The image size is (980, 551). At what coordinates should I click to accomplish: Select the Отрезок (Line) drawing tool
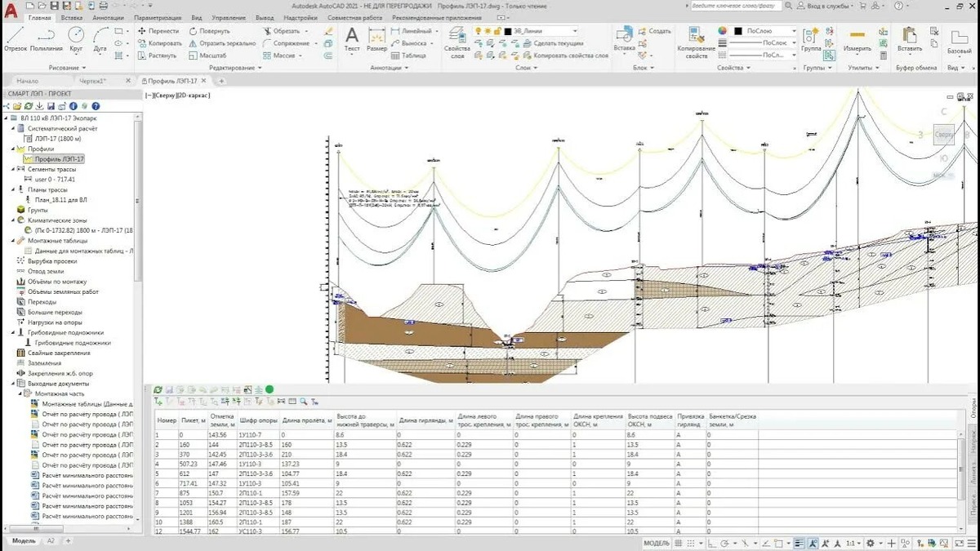15,38
